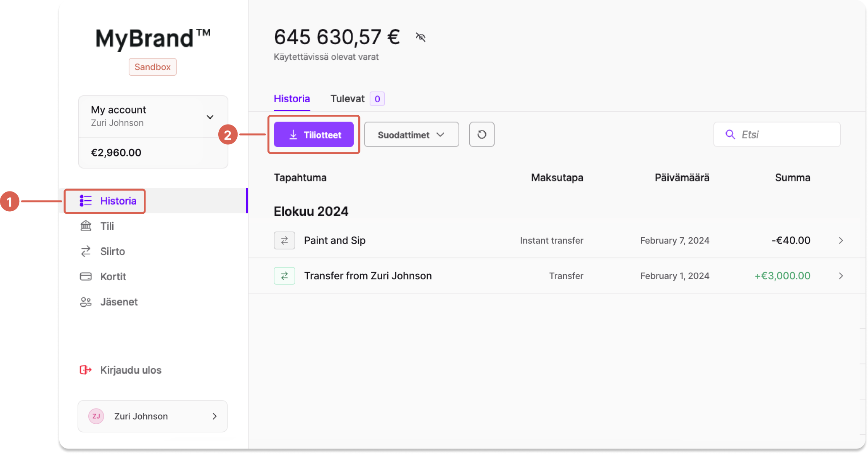Click the Tili bank icon
868x454 pixels.
[x=86, y=226]
